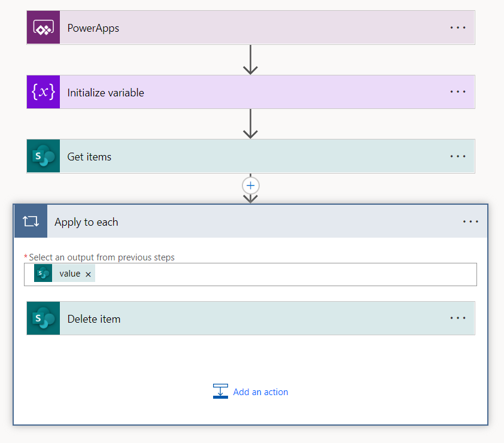Click the SharePoint icon inside the value token
The width and height of the screenshot is (504, 443).
point(42,273)
